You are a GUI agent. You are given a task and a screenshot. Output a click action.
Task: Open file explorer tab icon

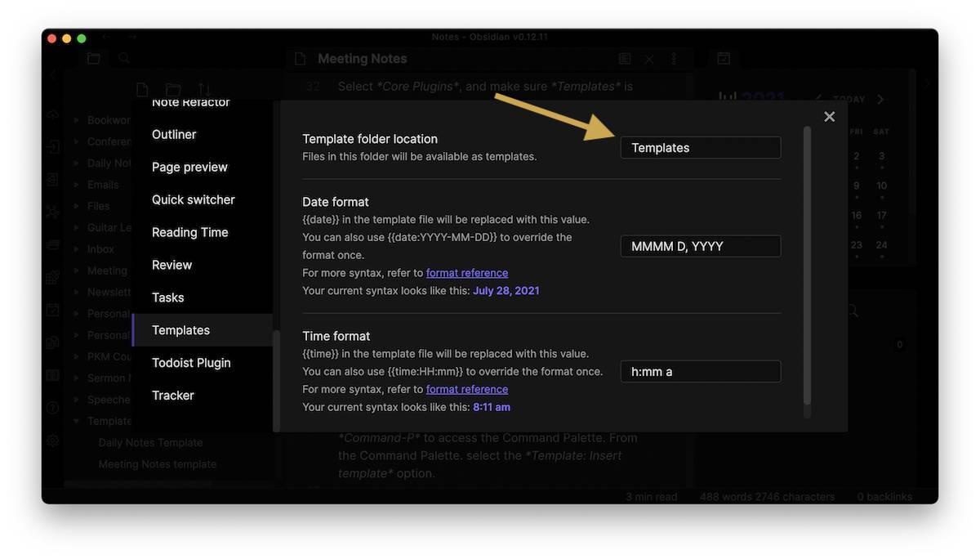click(x=94, y=59)
